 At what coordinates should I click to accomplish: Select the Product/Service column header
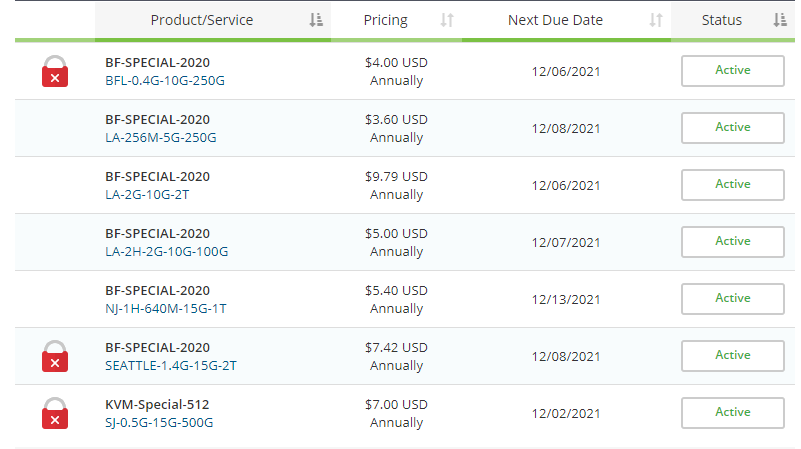coord(201,20)
